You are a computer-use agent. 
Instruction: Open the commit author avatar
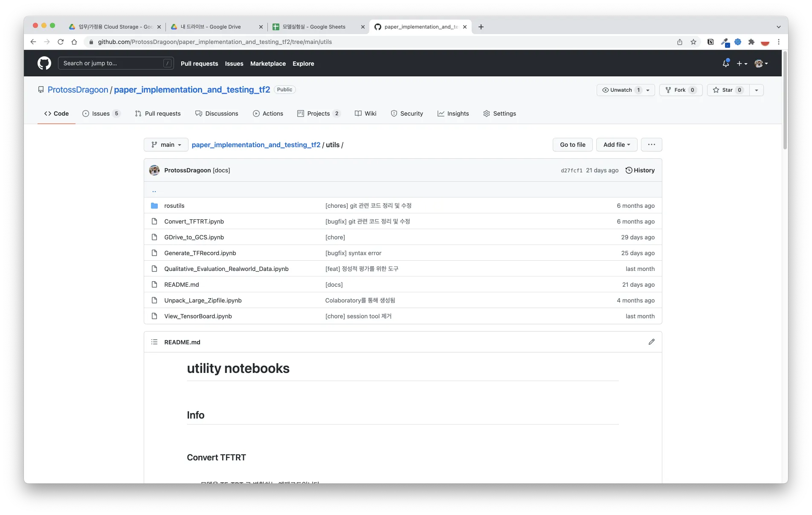click(x=154, y=170)
